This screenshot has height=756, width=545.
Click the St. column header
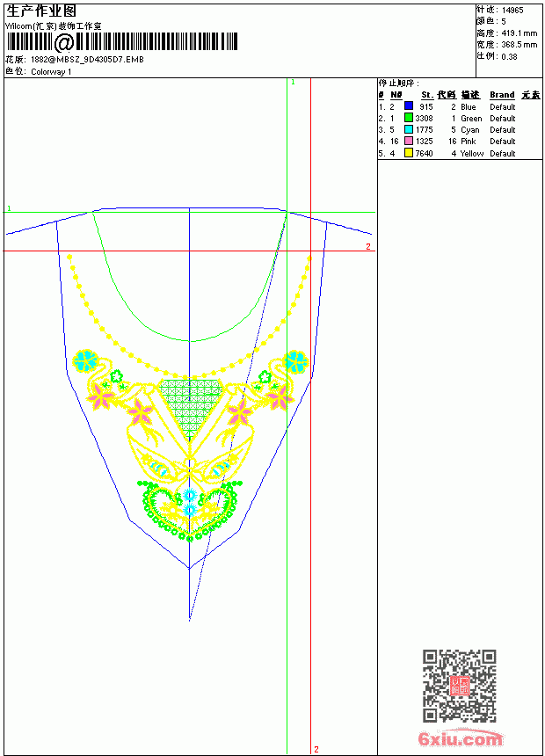427,95
